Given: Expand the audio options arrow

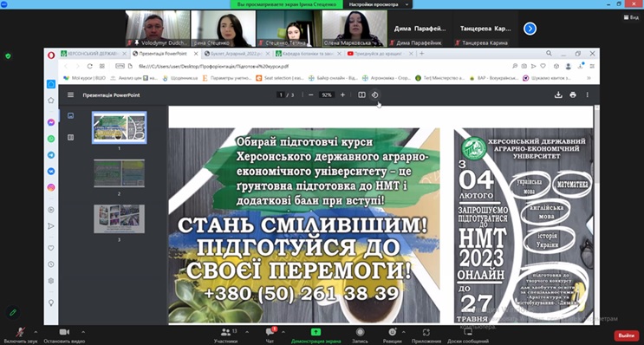Looking at the screenshot, I should (36, 331).
